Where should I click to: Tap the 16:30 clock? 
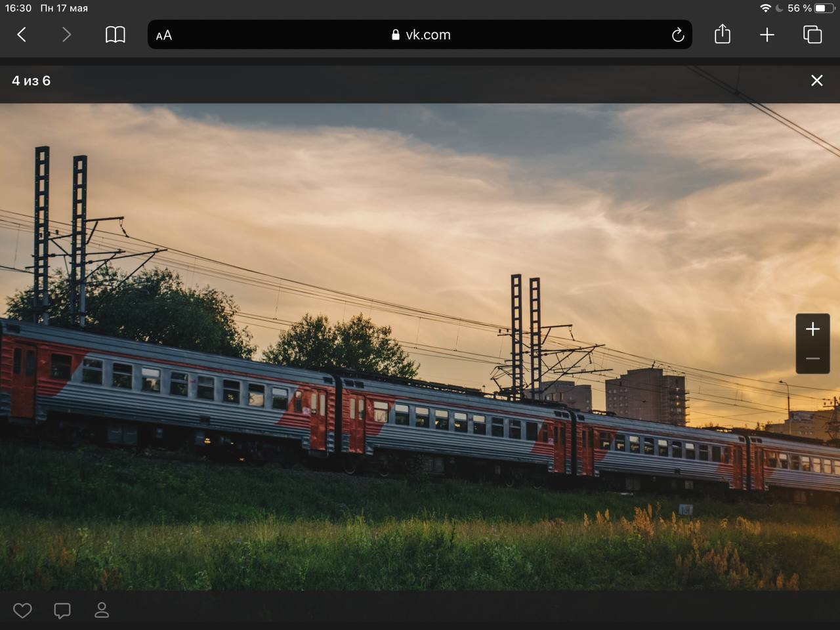[x=18, y=9]
